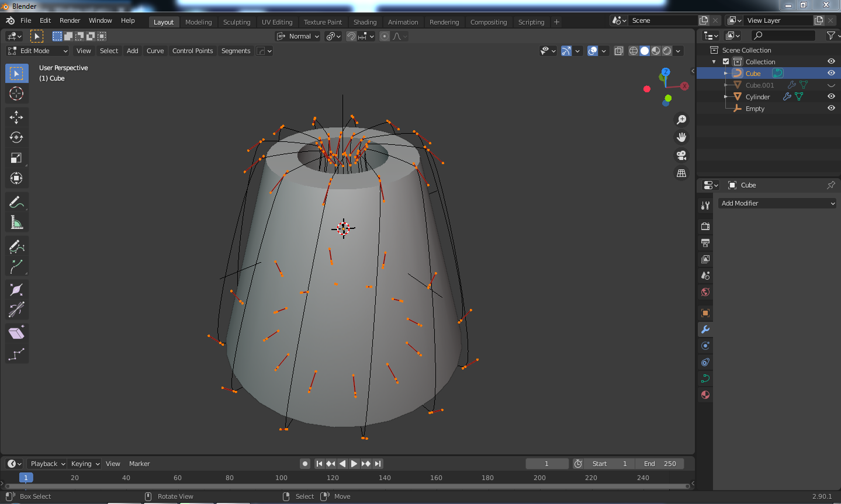Click the pan view hand icon
This screenshot has width=841, height=504.
click(681, 137)
